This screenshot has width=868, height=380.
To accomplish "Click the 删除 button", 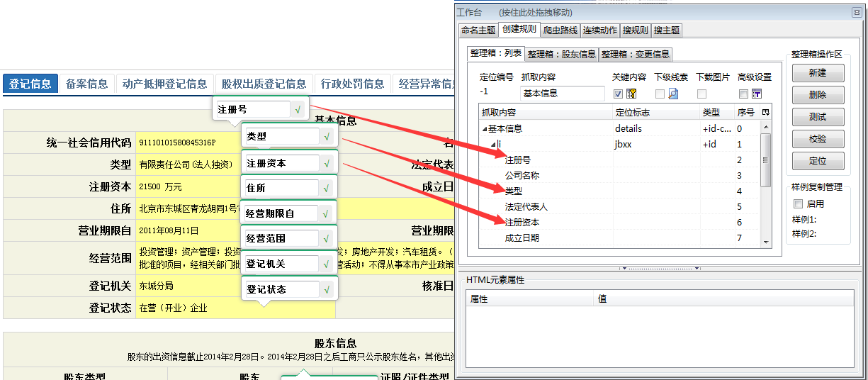I will coord(818,95).
